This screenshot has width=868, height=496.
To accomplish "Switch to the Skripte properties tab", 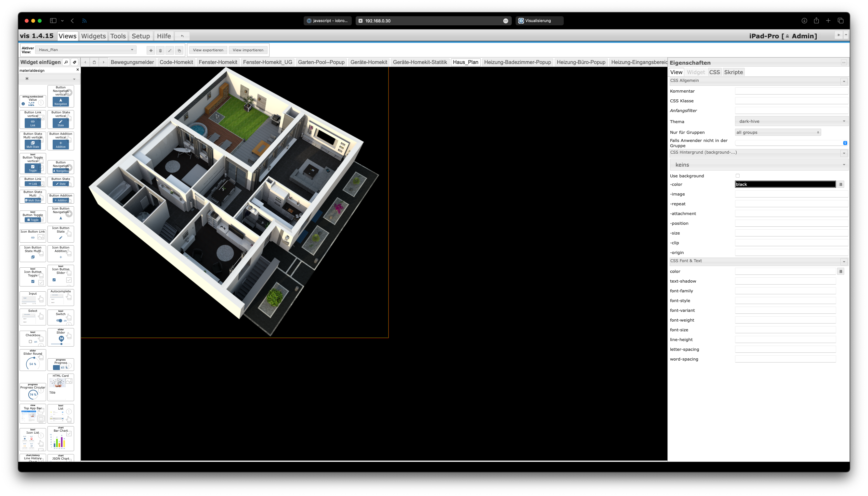I will click(733, 72).
